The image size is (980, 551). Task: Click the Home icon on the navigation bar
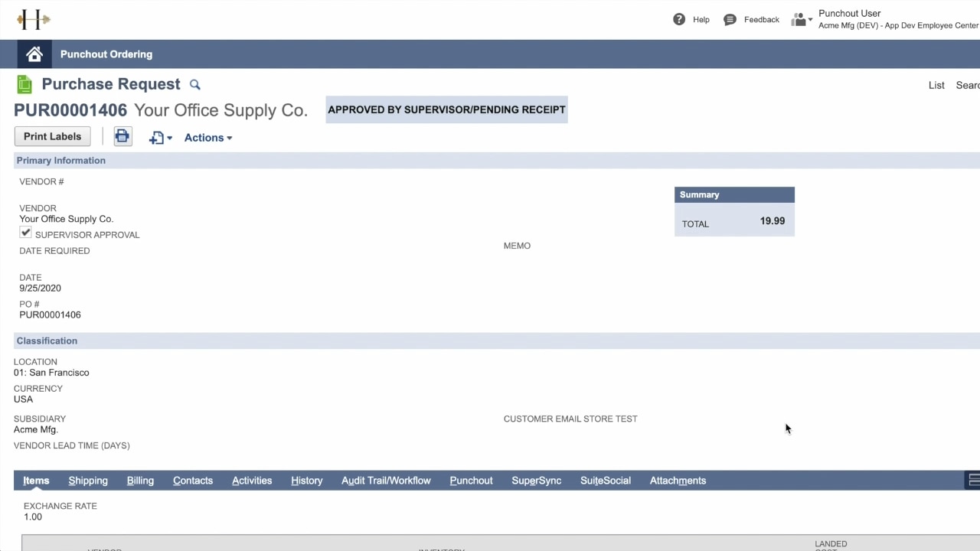coord(34,54)
